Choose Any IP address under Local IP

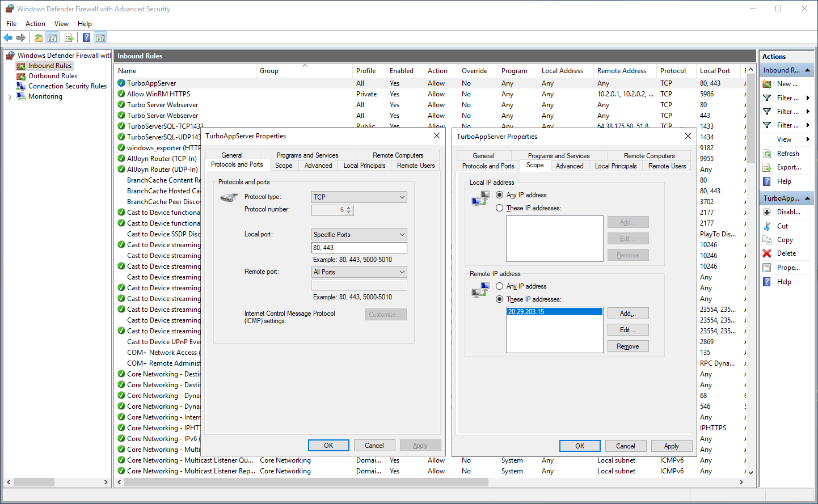500,195
